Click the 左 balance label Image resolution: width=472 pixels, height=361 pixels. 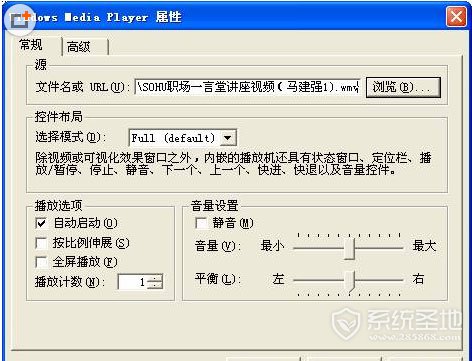click(x=279, y=279)
